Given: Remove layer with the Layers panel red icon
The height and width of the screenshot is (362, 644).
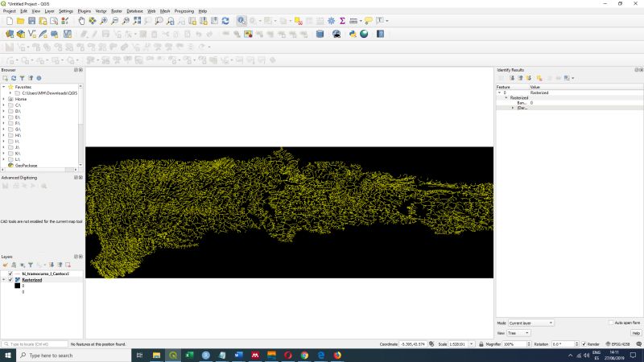Looking at the screenshot, I should 68,265.
